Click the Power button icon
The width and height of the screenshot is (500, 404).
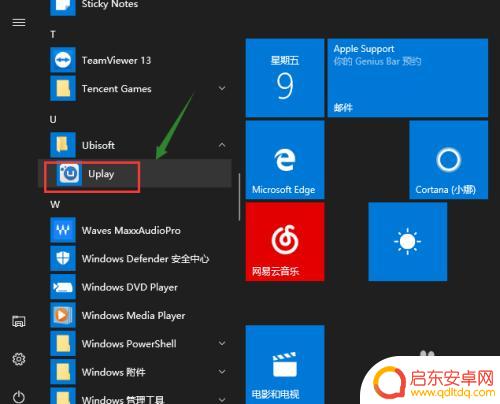[x=19, y=397]
